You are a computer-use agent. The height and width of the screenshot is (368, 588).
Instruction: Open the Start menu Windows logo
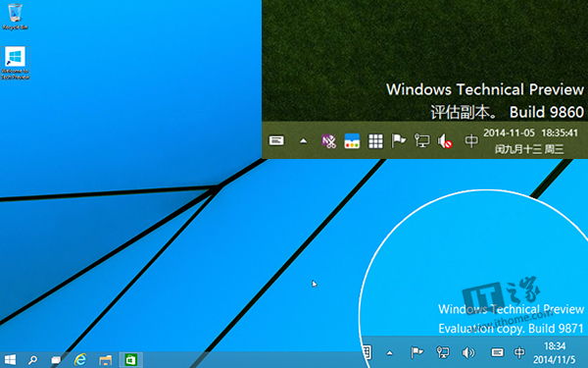click(x=10, y=360)
